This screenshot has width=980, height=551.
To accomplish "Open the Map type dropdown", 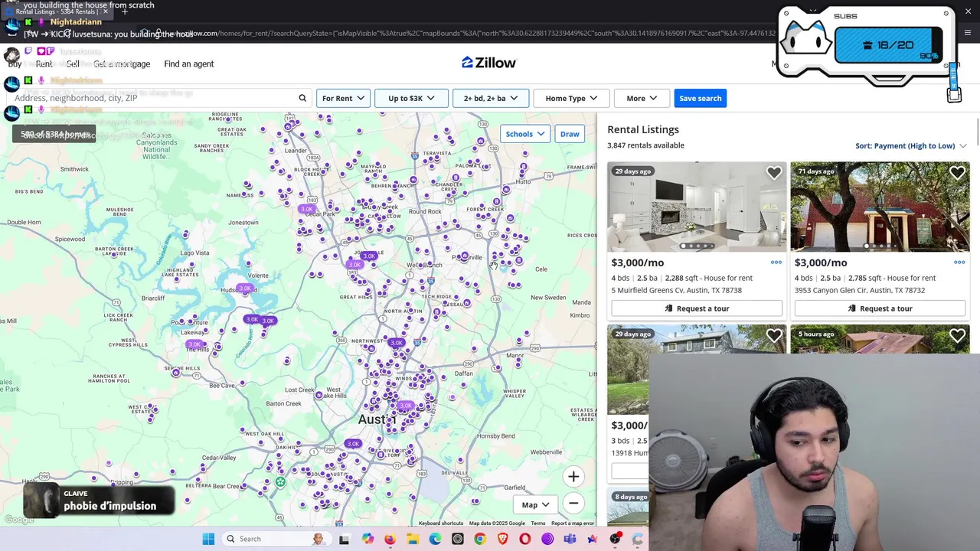I will pyautogui.click(x=536, y=504).
